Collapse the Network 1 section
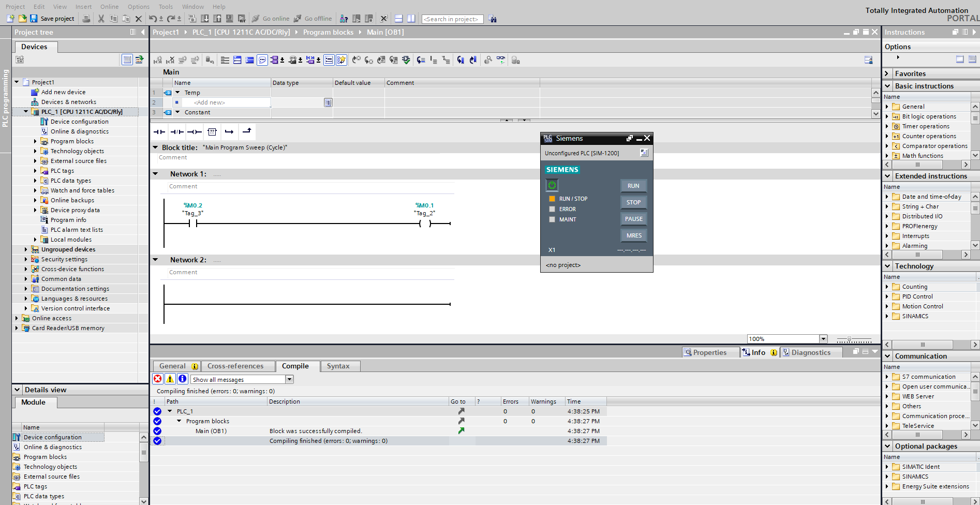This screenshot has height=505, width=980. pos(155,174)
